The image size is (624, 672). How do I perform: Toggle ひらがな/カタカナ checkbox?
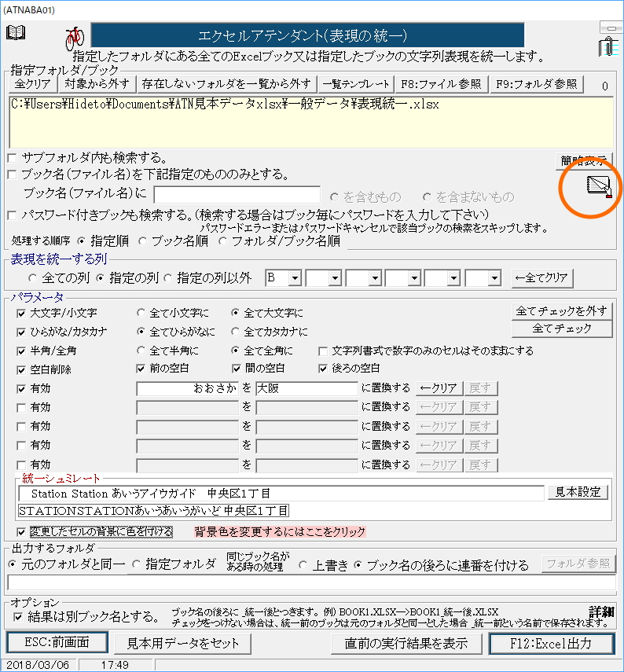[21, 332]
